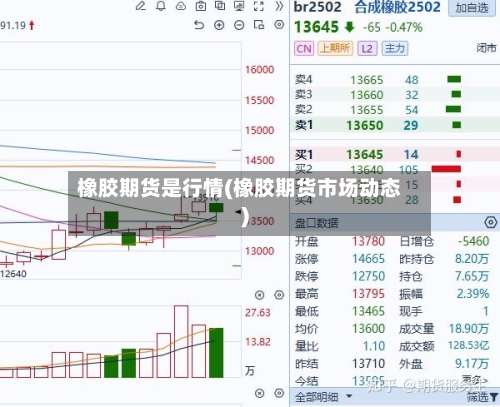Click the 量比 value 1.10
Viewport: 500px width, 407px height.
click(374, 346)
